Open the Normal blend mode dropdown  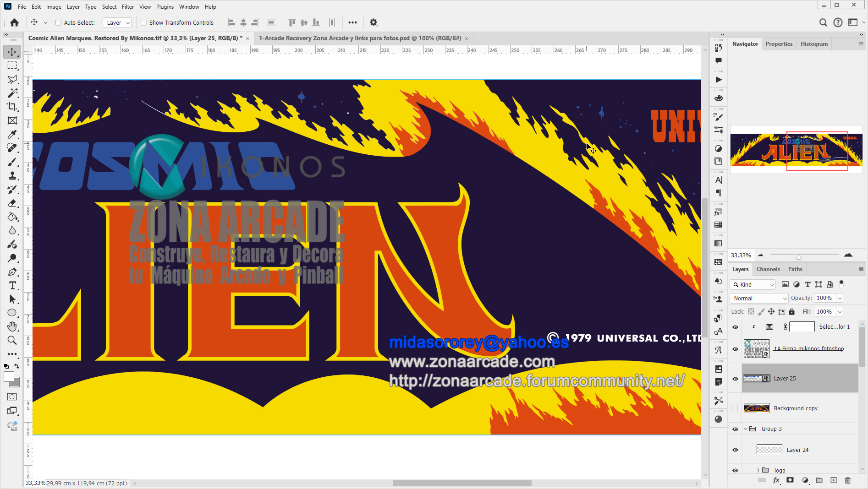point(758,298)
